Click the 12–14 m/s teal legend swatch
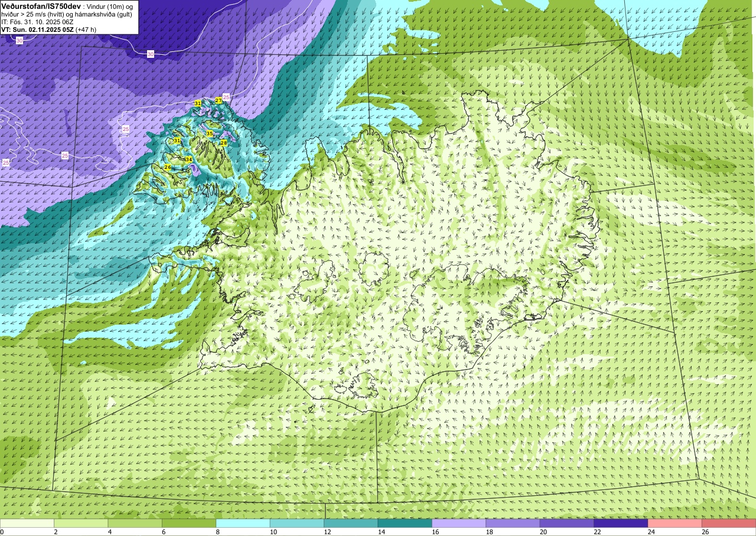Image resolution: width=756 pixels, height=536 pixels. [351, 523]
